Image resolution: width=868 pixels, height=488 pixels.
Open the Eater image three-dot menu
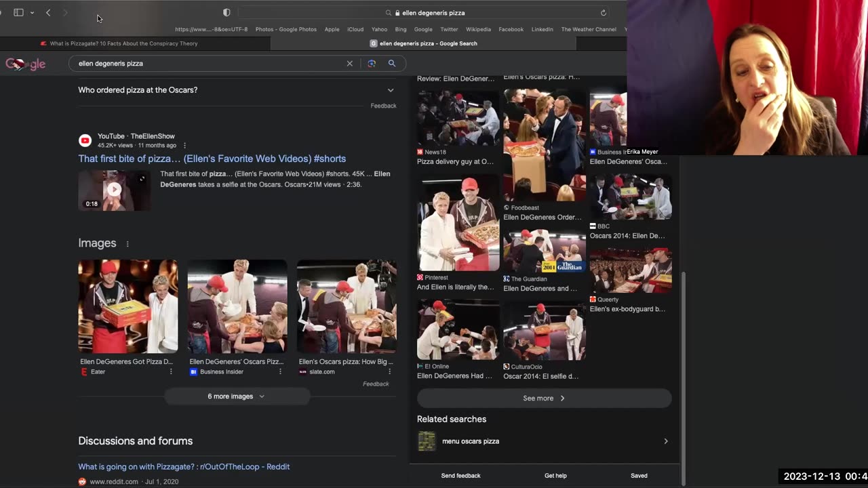[x=171, y=371]
